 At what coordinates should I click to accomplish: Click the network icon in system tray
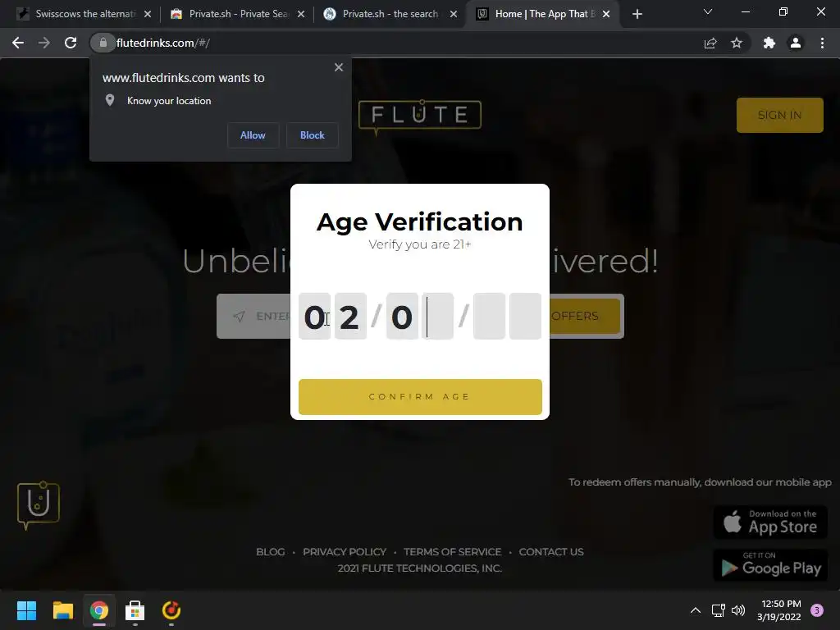coord(718,610)
